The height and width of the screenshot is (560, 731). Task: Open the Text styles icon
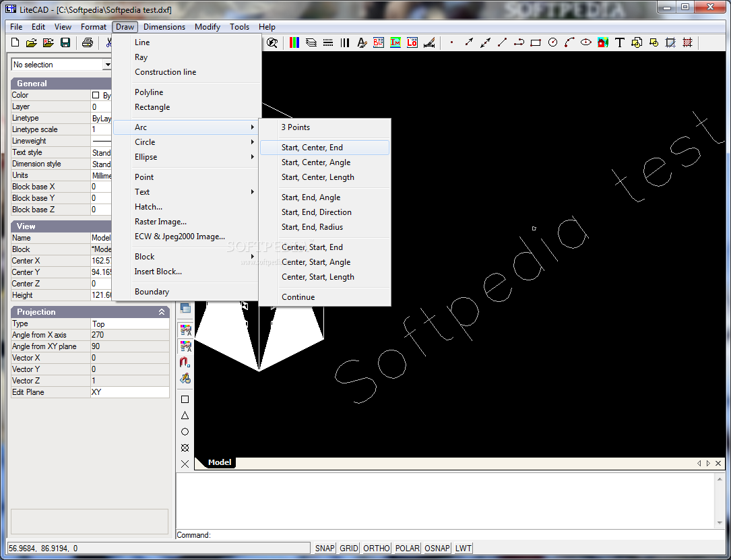(362, 43)
